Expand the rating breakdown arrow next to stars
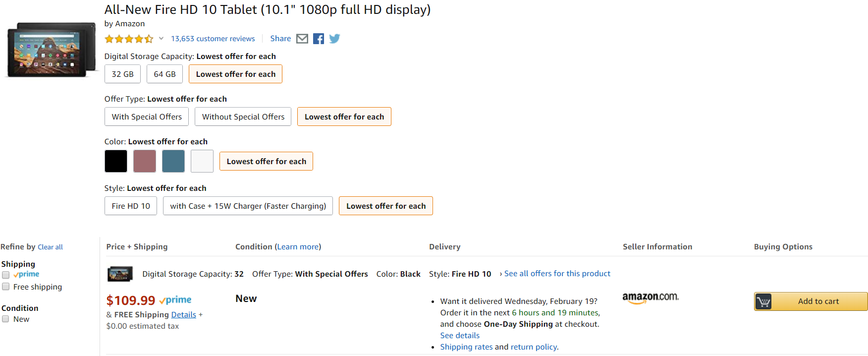 click(161, 38)
